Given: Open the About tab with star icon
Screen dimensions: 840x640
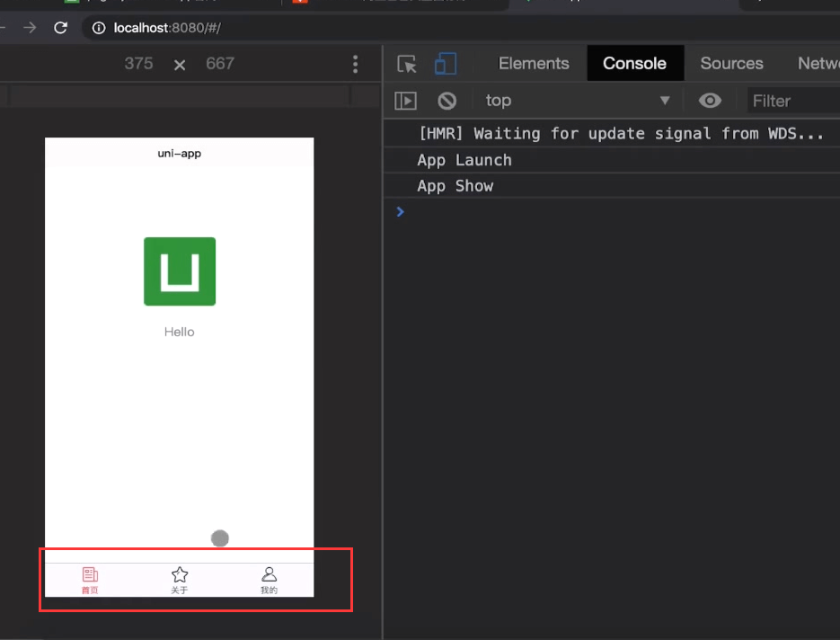Looking at the screenshot, I should (180, 581).
